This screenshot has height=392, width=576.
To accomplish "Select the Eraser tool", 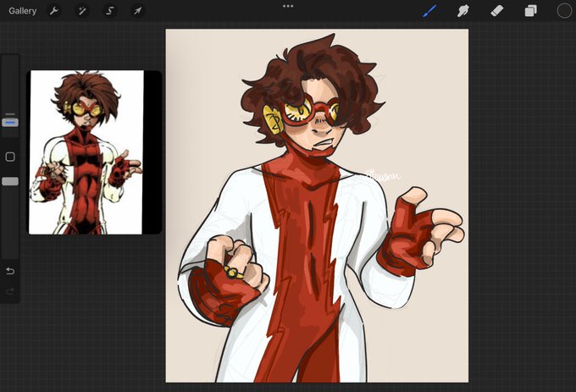I will point(497,11).
